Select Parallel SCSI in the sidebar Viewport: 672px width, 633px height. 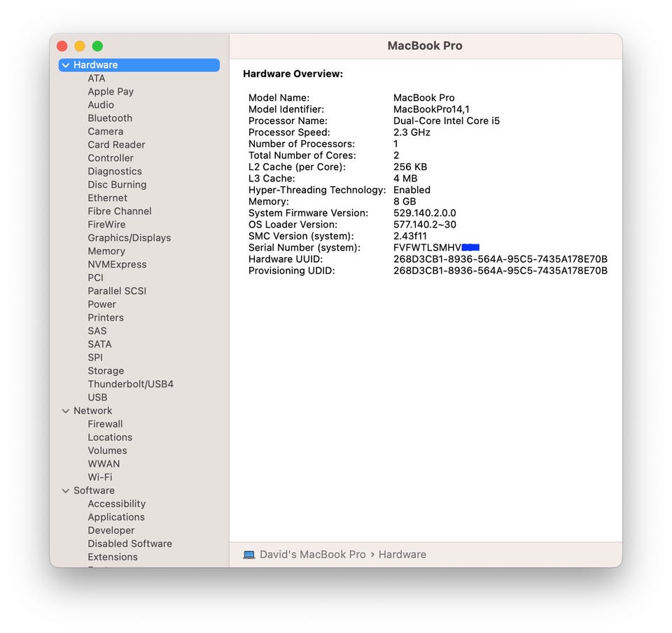[x=117, y=291]
